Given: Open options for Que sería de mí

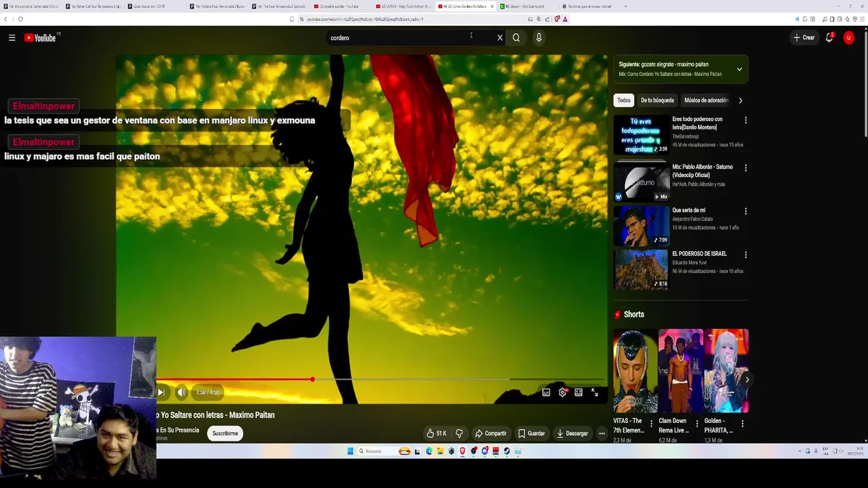Looking at the screenshot, I should click(745, 211).
